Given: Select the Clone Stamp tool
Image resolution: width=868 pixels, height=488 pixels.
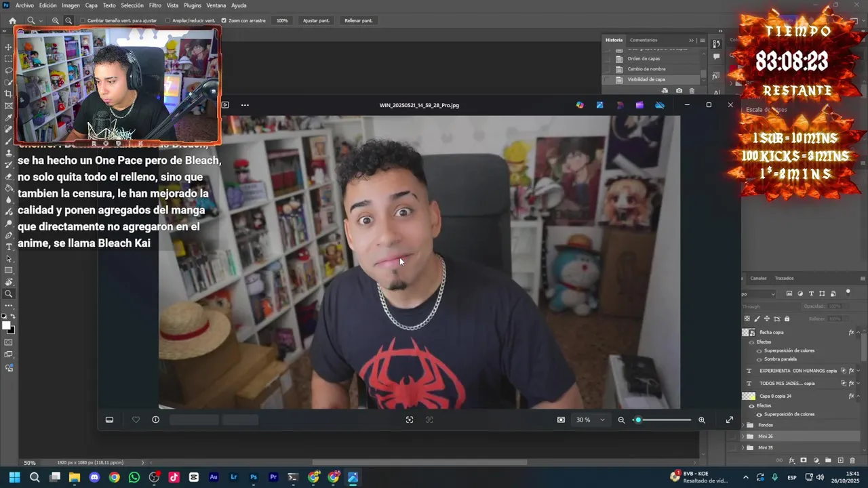Looking at the screenshot, I should (x=9, y=153).
